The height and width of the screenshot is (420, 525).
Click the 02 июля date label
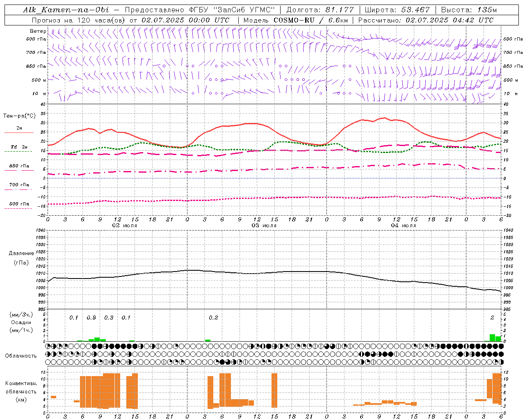click(125, 226)
